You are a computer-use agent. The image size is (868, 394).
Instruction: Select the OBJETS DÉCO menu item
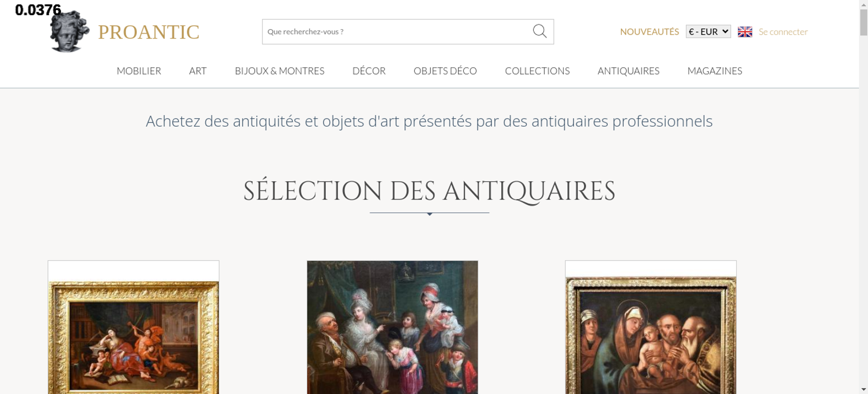point(445,71)
